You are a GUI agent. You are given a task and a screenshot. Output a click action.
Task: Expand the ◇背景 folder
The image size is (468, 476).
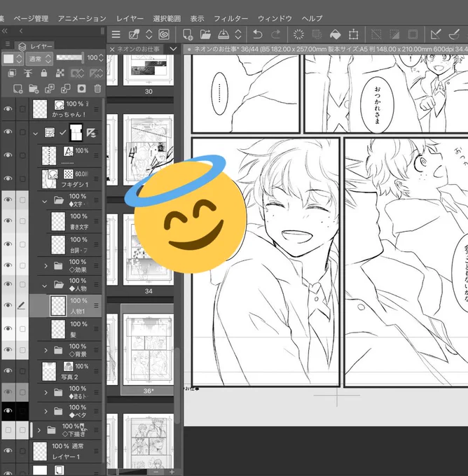[46, 351]
